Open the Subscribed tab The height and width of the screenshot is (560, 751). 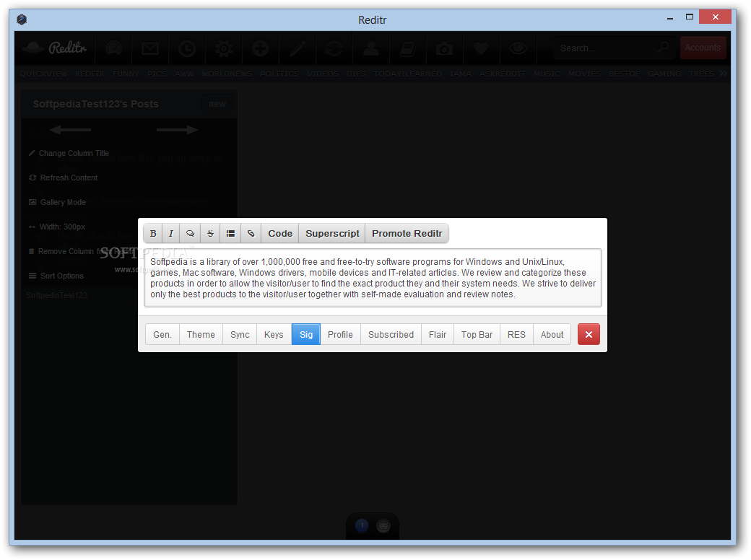391,335
